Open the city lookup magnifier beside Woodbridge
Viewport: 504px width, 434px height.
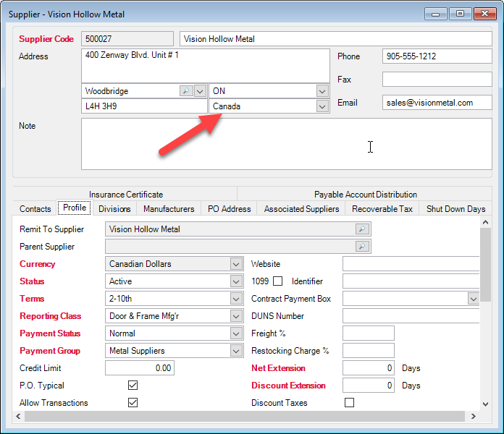(186, 91)
